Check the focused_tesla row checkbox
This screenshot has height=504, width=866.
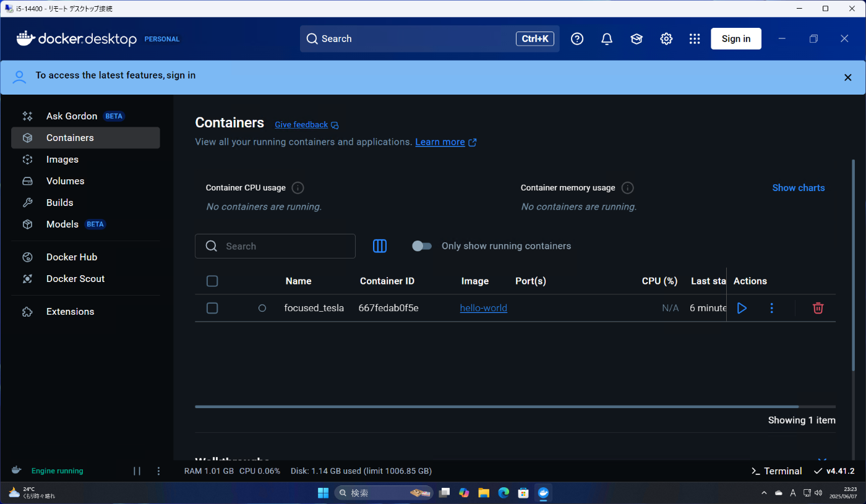tap(212, 308)
